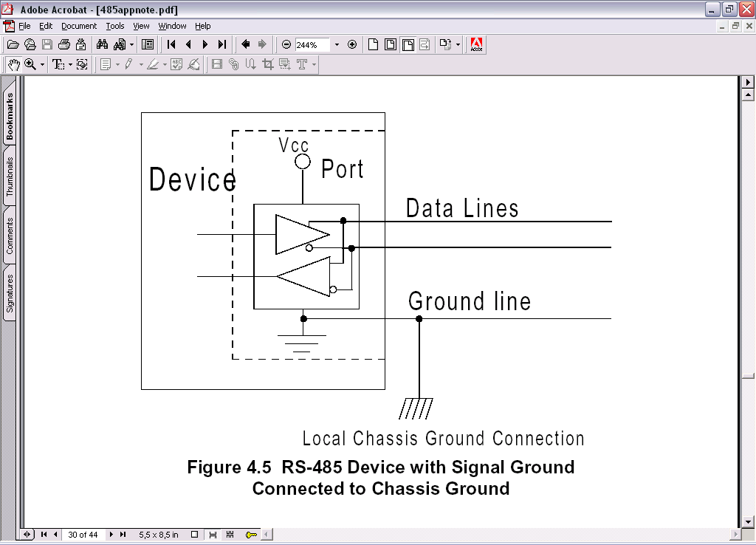The height and width of the screenshot is (545, 756).
Task: Toggle the navigation pane button
Action: tap(148, 44)
